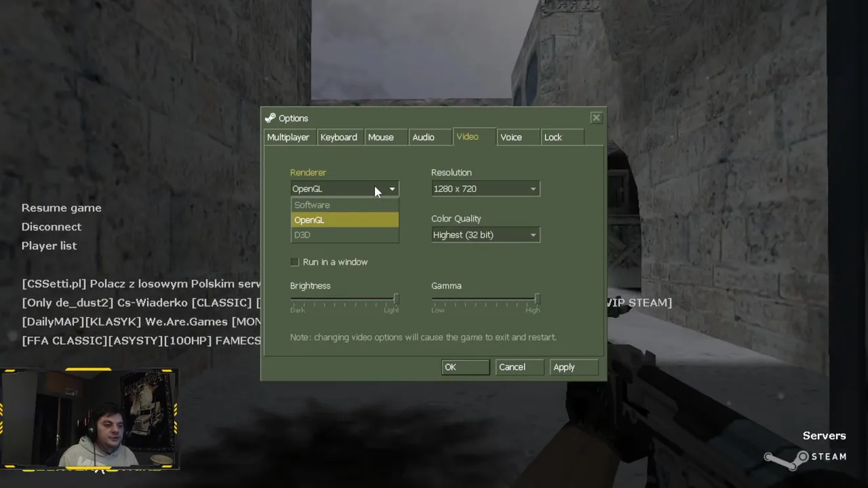868x488 pixels.
Task: Disconnect from the server
Action: (51, 227)
